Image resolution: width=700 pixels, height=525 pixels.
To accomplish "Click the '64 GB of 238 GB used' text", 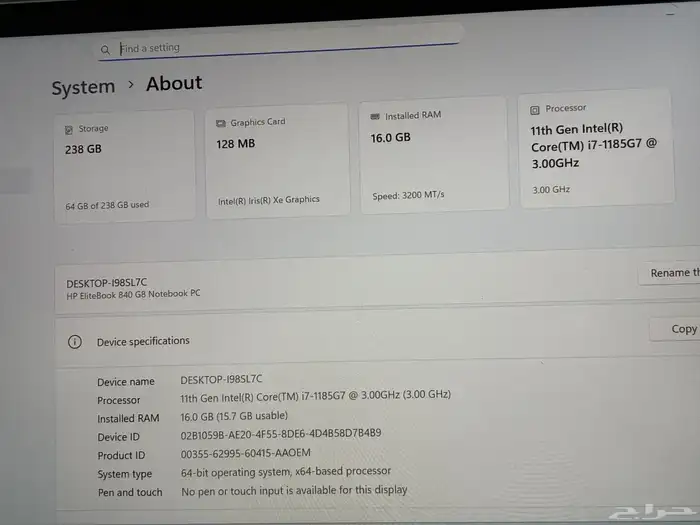I will click(107, 206).
